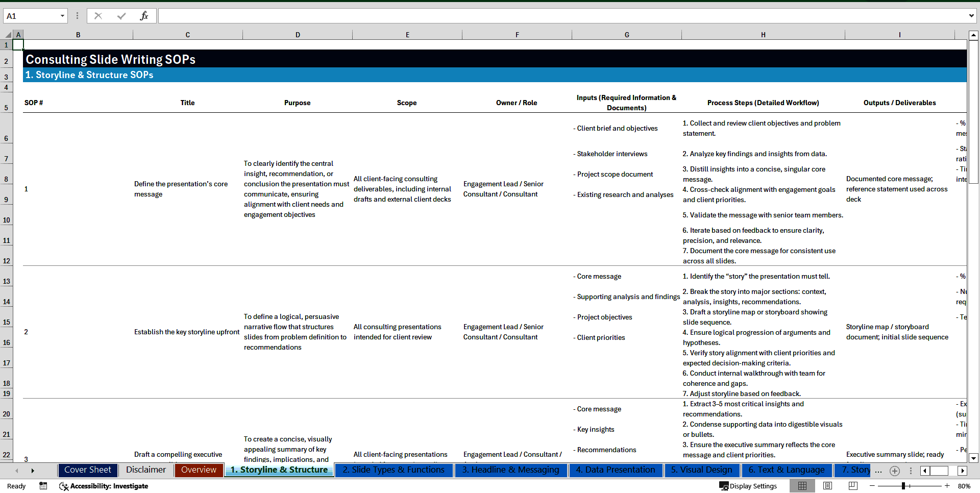Click the Enter checkmark in formula bar

121,15
